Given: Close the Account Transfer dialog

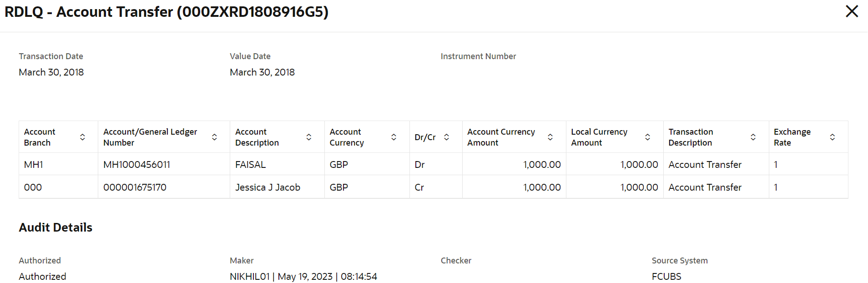Looking at the screenshot, I should (852, 11).
